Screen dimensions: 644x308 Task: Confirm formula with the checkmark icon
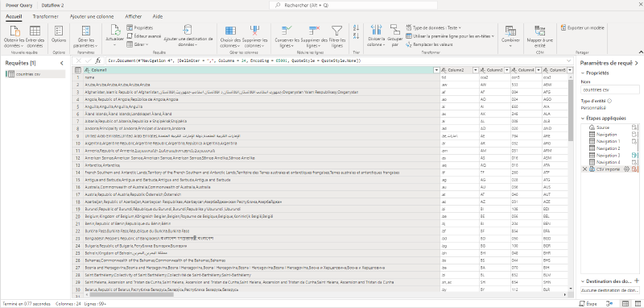pyautogui.click(x=88, y=60)
